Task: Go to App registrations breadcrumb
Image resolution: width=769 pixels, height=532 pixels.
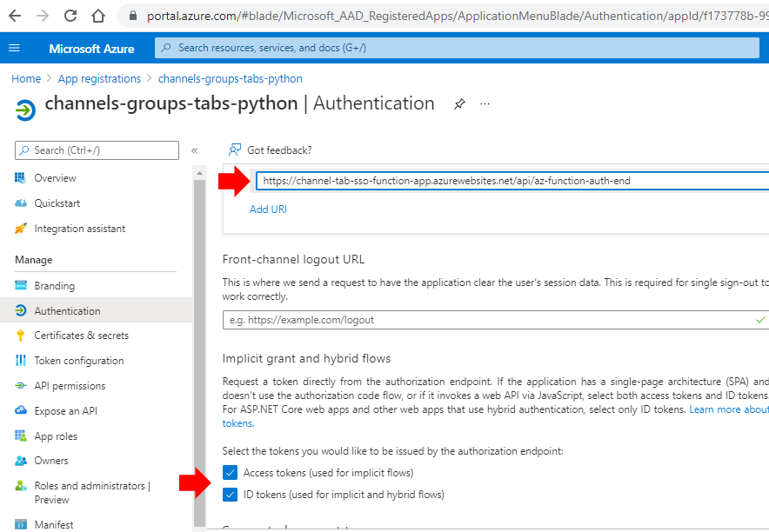Action: click(99, 79)
